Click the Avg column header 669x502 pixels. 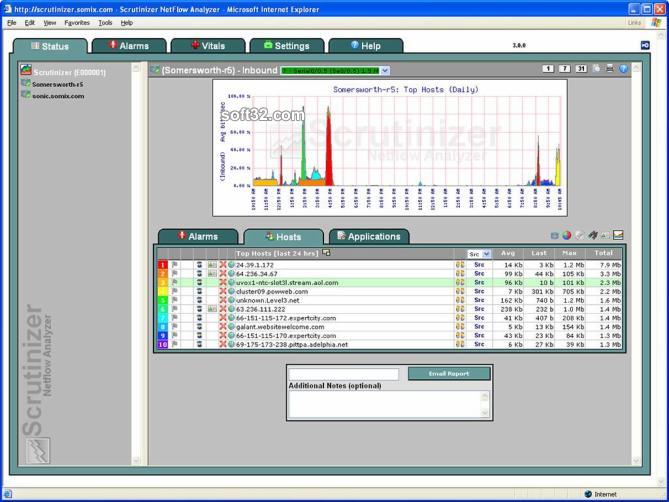point(508,253)
